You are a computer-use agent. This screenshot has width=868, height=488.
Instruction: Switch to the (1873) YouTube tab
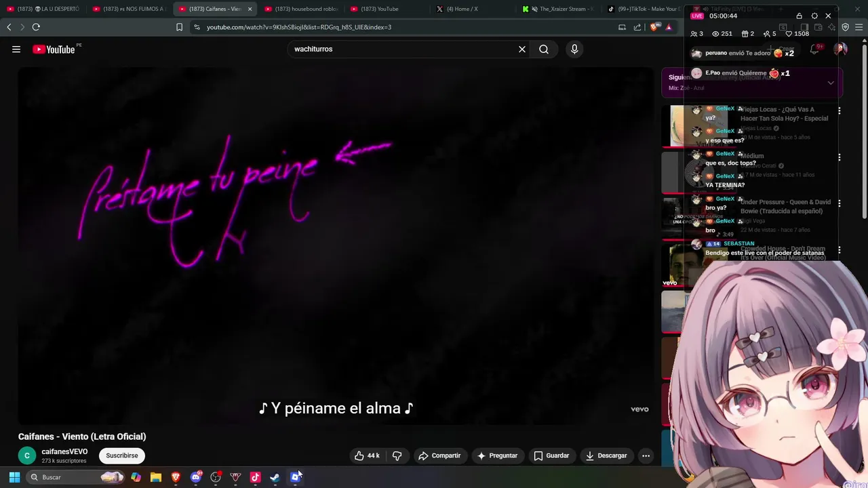(x=387, y=9)
